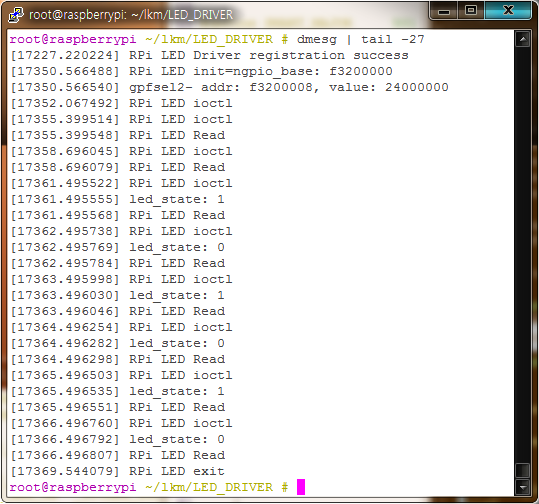Click the [17358.696045] RPi LED ioctl line
The height and width of the screenshot is (504, 539).
[x=121, y=151]
